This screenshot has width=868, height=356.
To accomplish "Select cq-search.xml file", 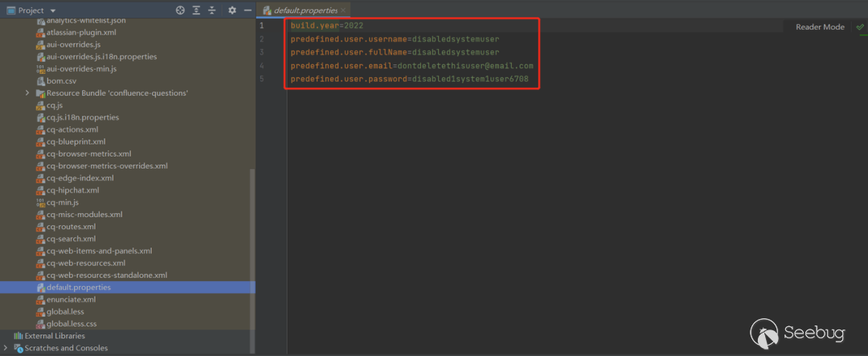I will [72, 239].
